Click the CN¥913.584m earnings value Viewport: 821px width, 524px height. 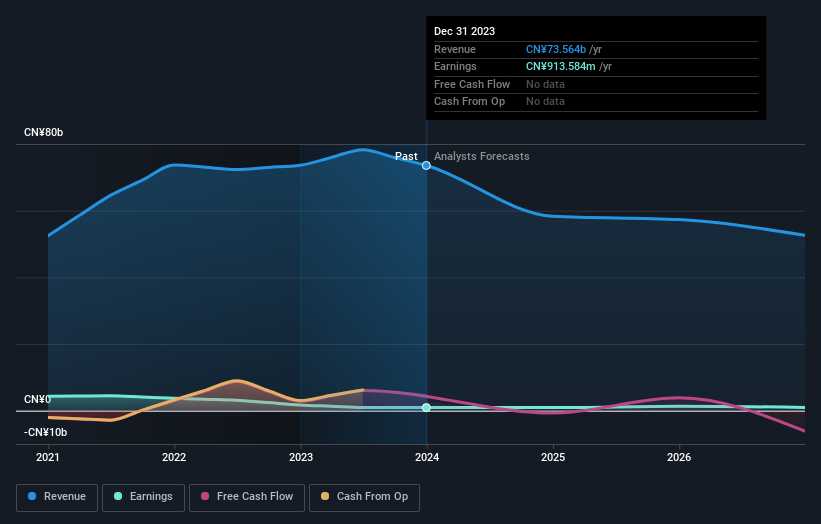(x=560, y=66)
